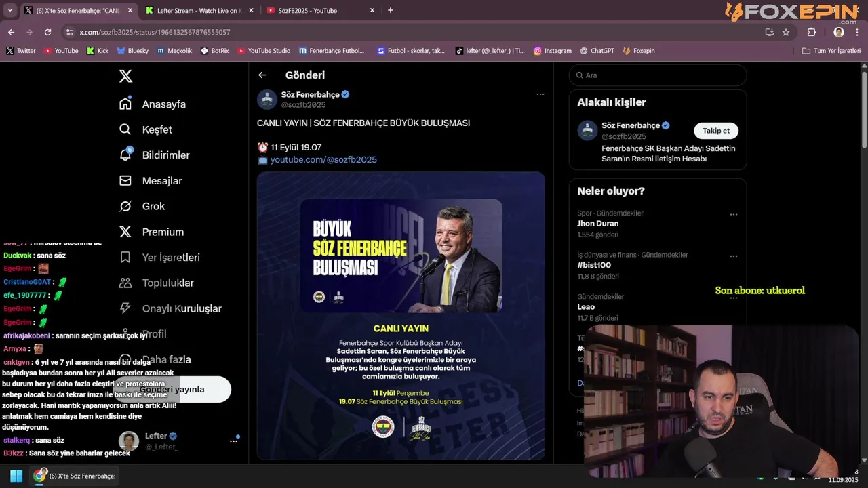Image resolution: width=868 pixels, height=488 pixels.
Task: Open Premium X icon
Action: click(125, 232)
